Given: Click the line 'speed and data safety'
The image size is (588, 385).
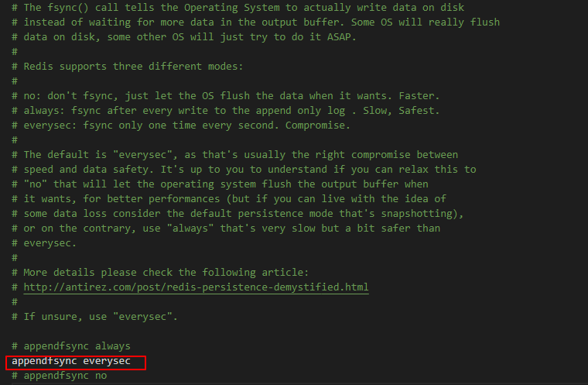Looking at the screenshot, I should pyautogui.click(x=244, y=170).
